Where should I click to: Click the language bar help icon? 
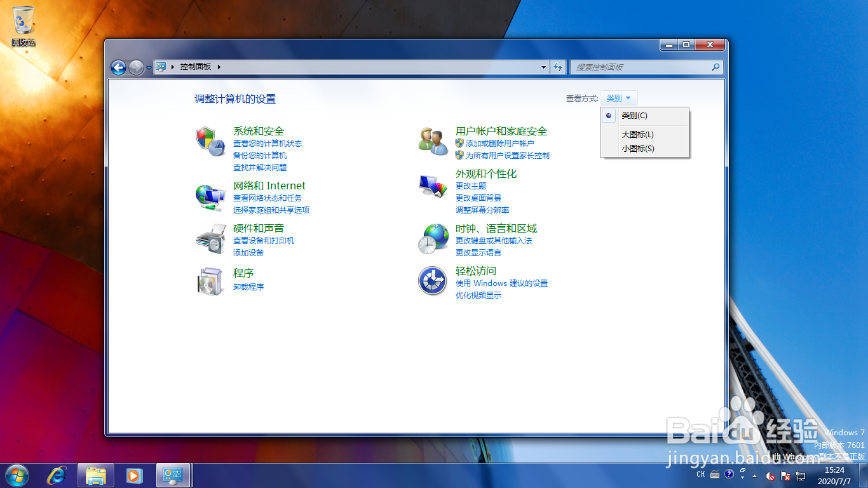point(729,474)
